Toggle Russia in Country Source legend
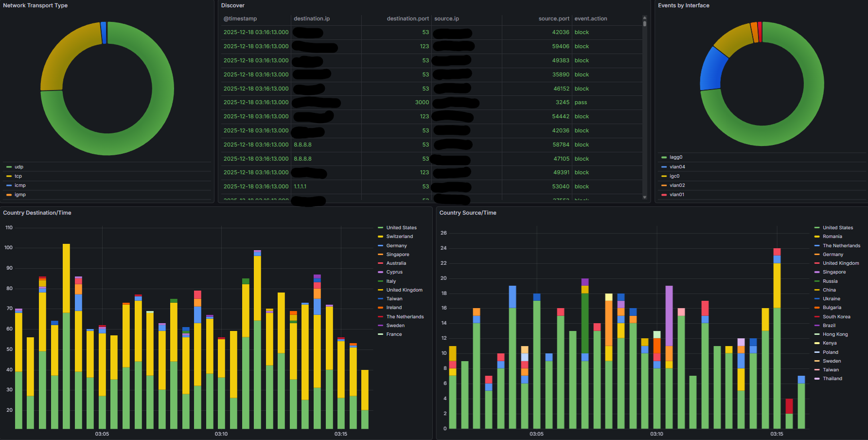This screenshot has width=868, height=440. pyautogui.click(x=830, y=281)
